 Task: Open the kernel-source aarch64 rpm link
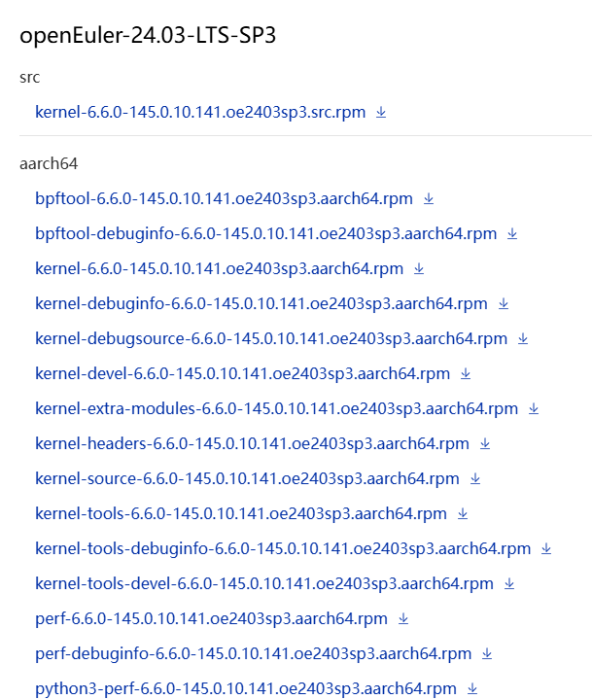[x=247, y=478]
